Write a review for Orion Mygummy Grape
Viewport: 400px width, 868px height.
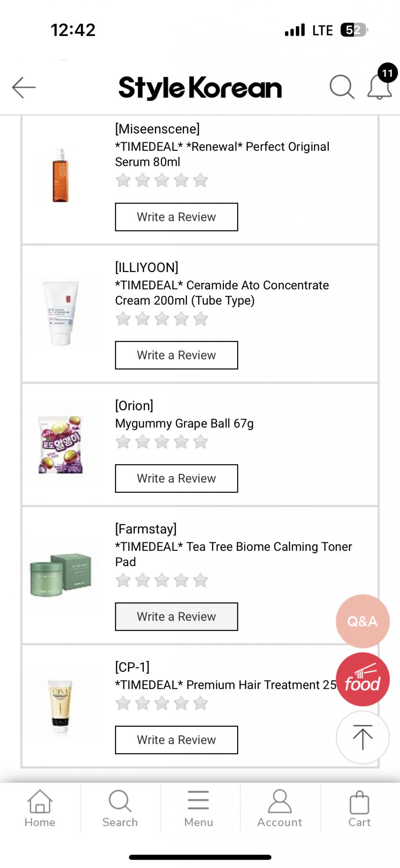click(176, 478)
